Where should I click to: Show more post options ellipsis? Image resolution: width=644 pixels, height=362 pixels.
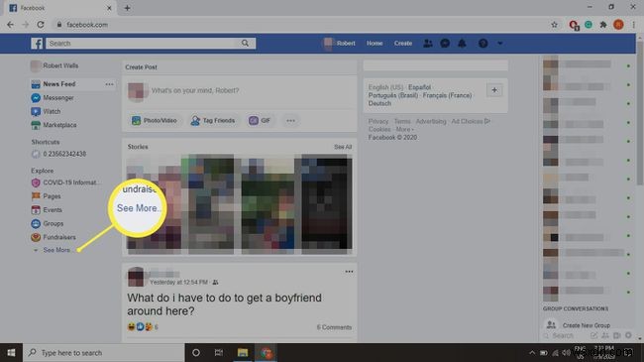[290, 121]
